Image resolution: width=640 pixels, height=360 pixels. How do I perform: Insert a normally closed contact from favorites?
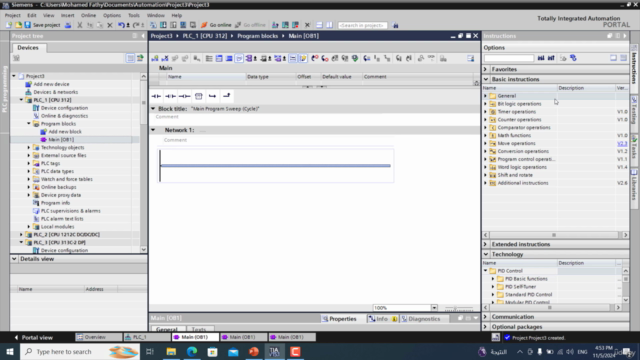click(x=170, y=96)
